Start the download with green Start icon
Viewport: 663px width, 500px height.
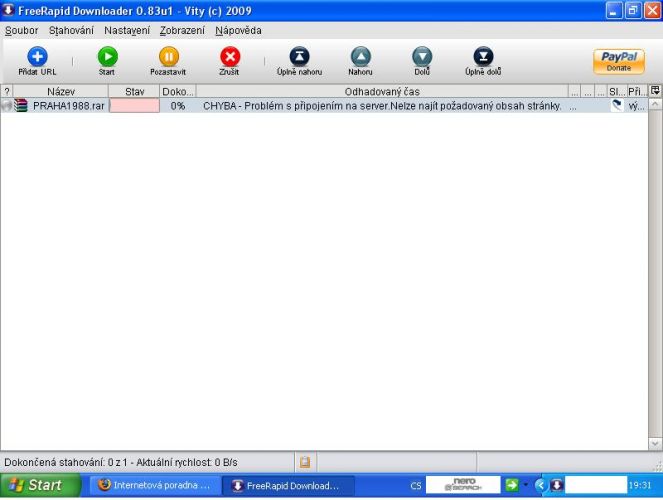107,57
